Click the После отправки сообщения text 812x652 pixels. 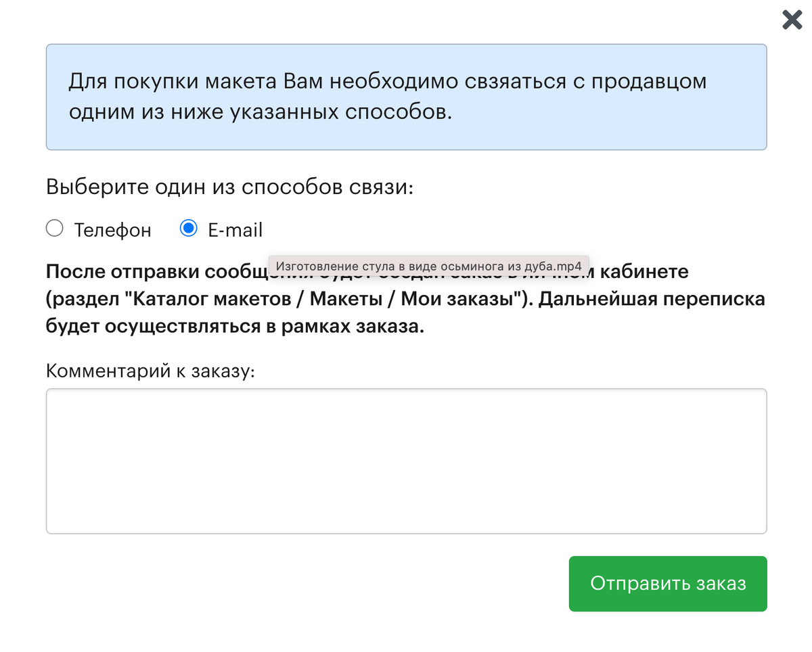tap(156, 273)
